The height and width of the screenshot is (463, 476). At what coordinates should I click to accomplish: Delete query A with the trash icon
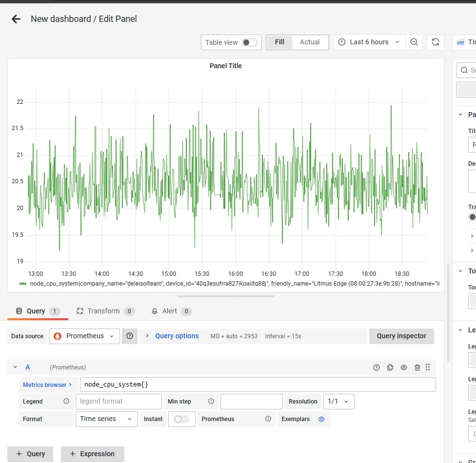pos(417,367)
